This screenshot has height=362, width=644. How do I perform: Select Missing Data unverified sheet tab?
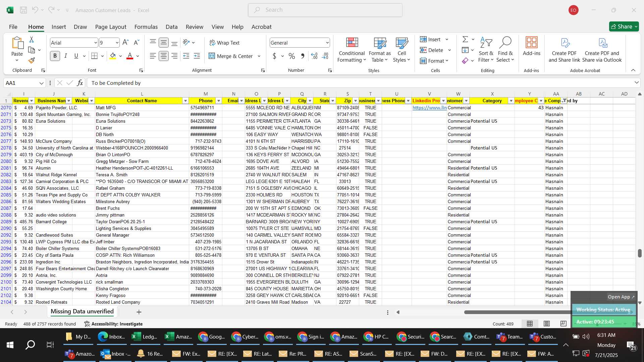point(82,311)
